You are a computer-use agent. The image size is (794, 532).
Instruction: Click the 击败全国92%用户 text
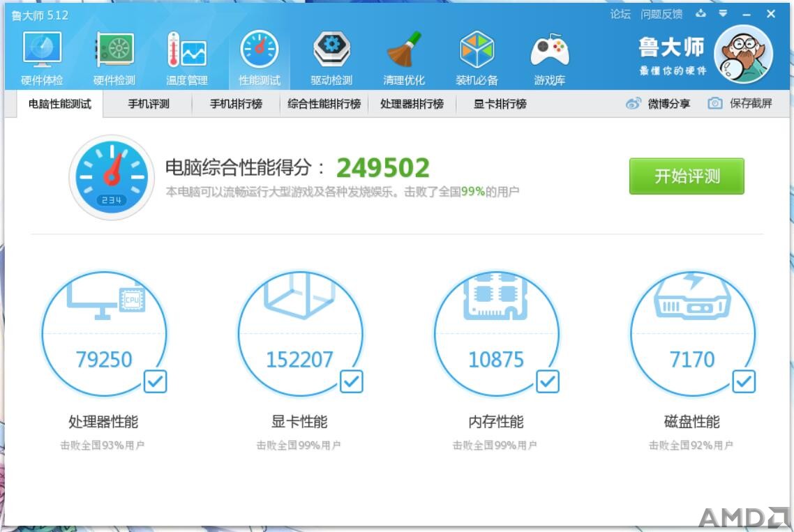click(x=691, y=446)
